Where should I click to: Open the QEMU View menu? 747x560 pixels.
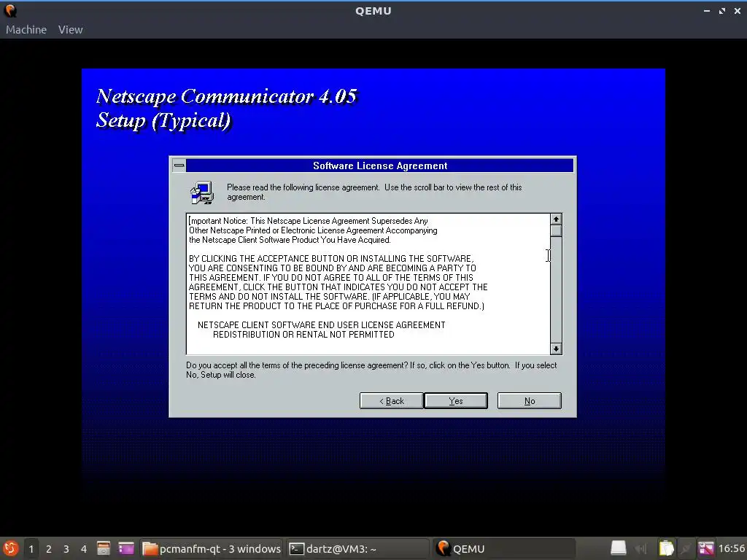pos(71,29)
